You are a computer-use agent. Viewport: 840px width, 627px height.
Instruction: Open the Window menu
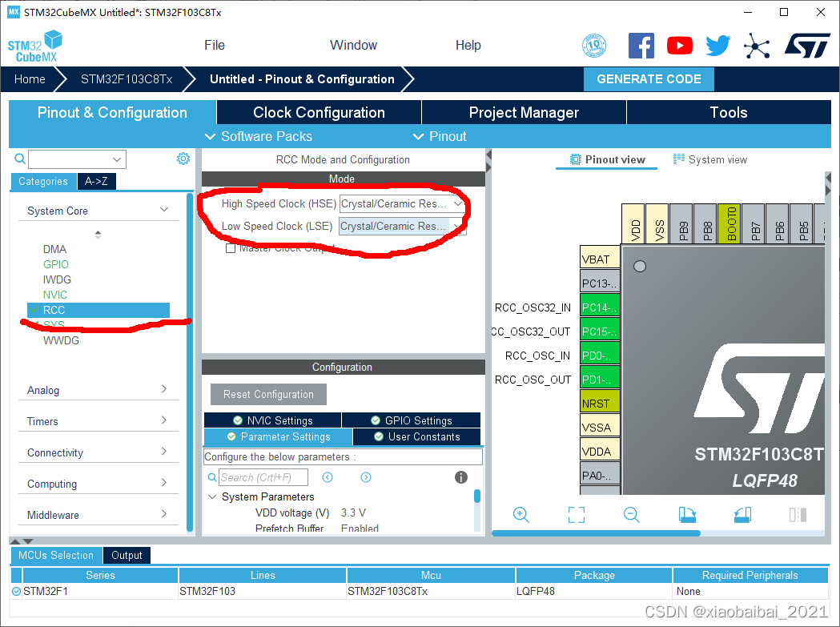pos(354,45)
